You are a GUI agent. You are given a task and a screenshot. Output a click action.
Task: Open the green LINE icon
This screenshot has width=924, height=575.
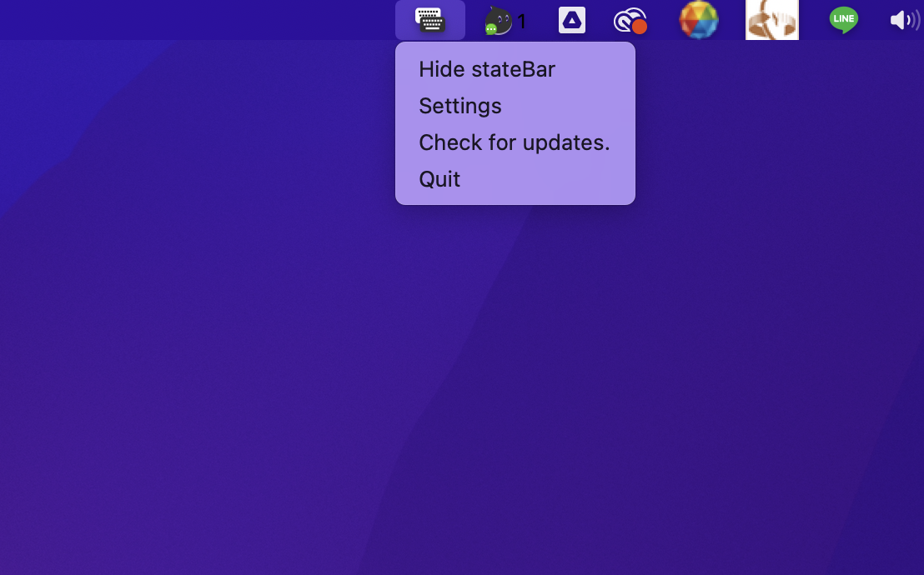coord(844,20)
